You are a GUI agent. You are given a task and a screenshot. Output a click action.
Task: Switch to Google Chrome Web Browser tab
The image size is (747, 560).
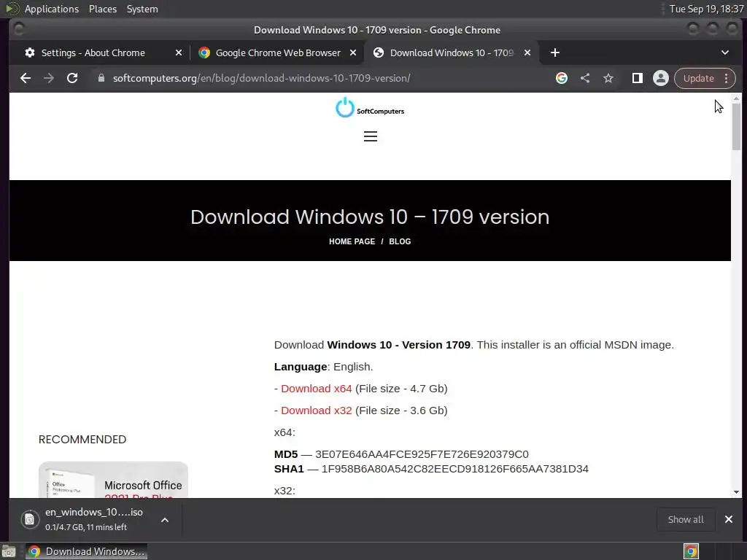(278, 52)
